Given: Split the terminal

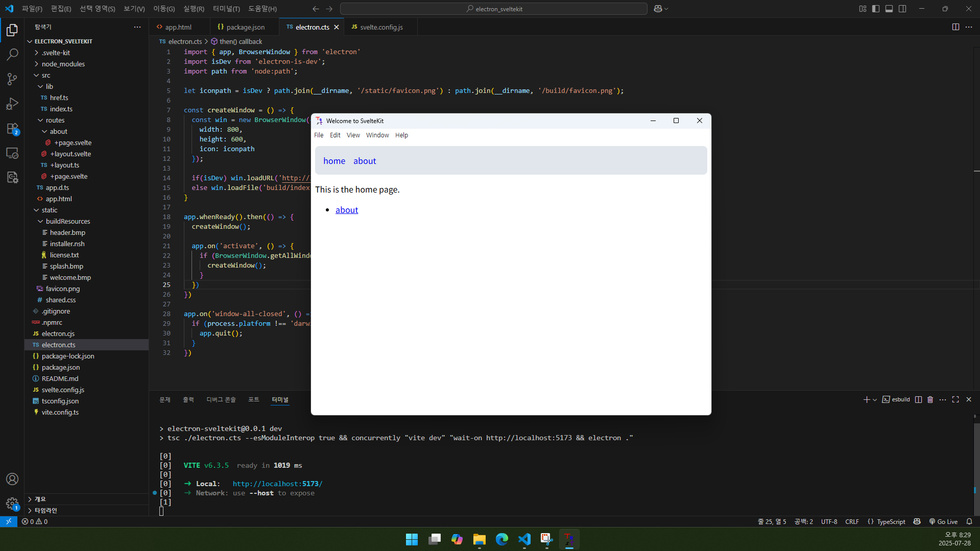Looking at the screenshot, I should [x=918, y=399].
